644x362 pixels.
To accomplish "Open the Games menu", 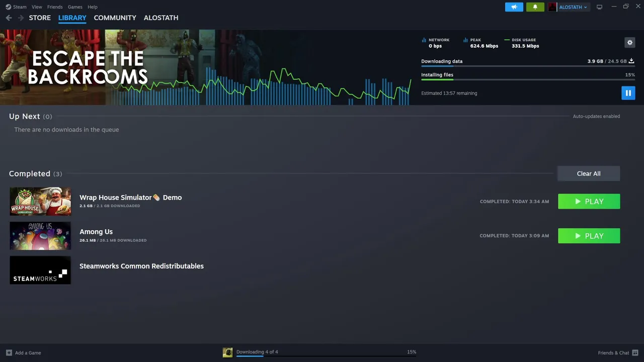I will [75, 7].
